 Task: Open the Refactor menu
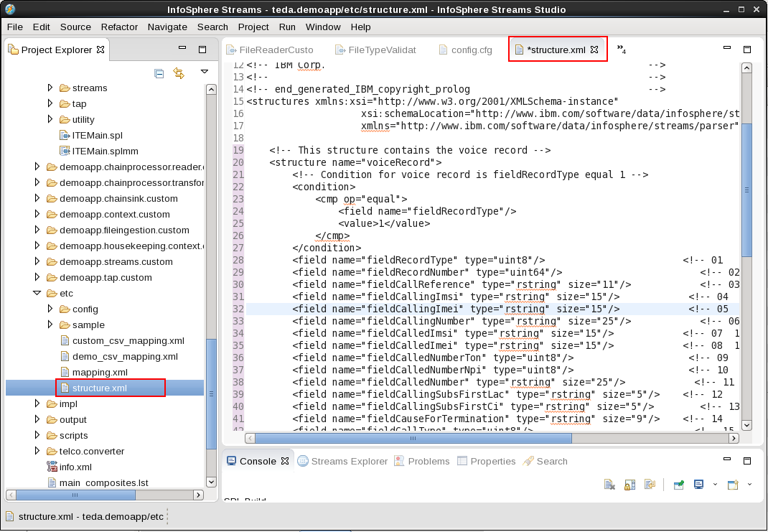coord(120,27)
